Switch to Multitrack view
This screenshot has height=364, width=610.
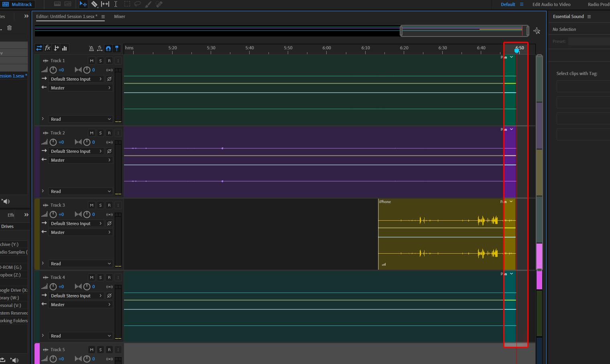pyautogui.click(x=17, y=4)
